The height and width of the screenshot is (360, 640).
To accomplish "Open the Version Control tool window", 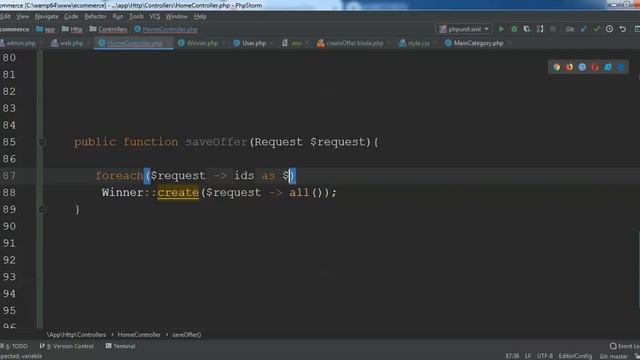I will (67, 346).
